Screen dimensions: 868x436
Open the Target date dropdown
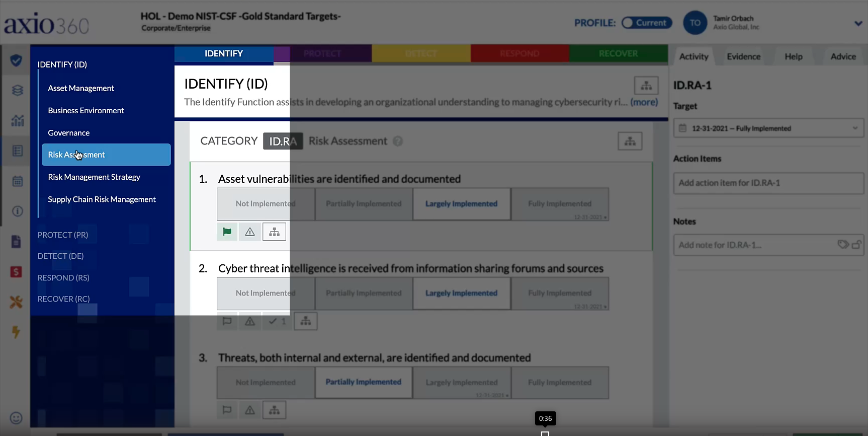(768, 128)
